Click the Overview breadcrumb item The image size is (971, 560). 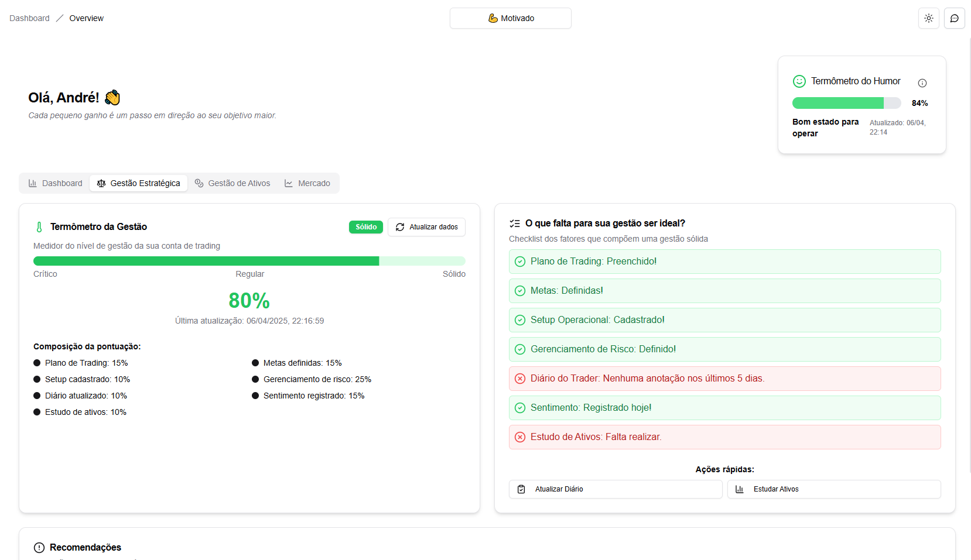point(87,18)
